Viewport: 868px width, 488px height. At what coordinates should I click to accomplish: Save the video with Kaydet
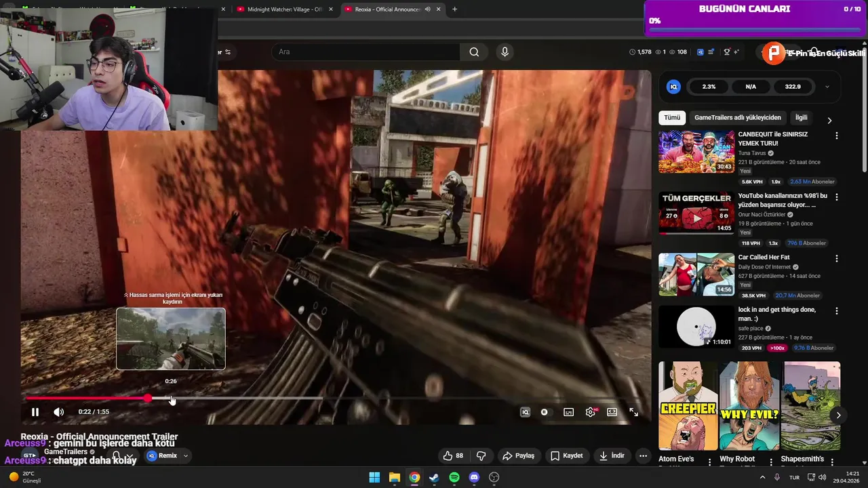point(566,455)
